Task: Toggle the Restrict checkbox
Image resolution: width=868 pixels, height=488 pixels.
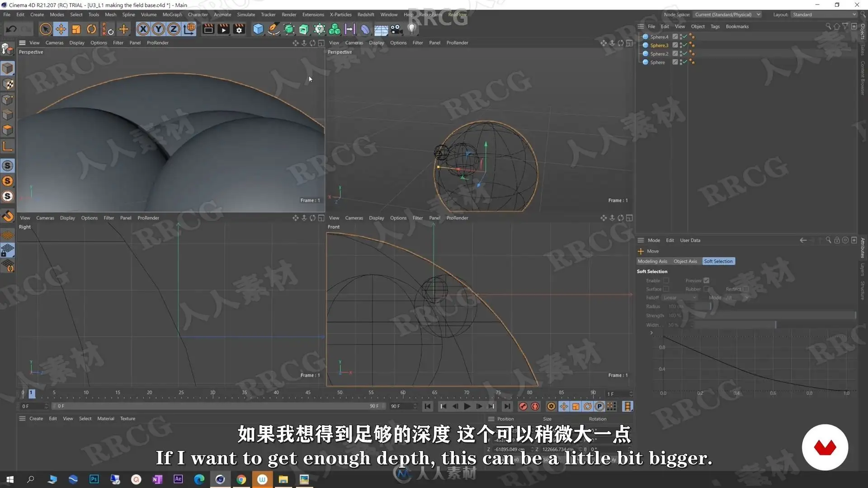Action: coord(746,289)
